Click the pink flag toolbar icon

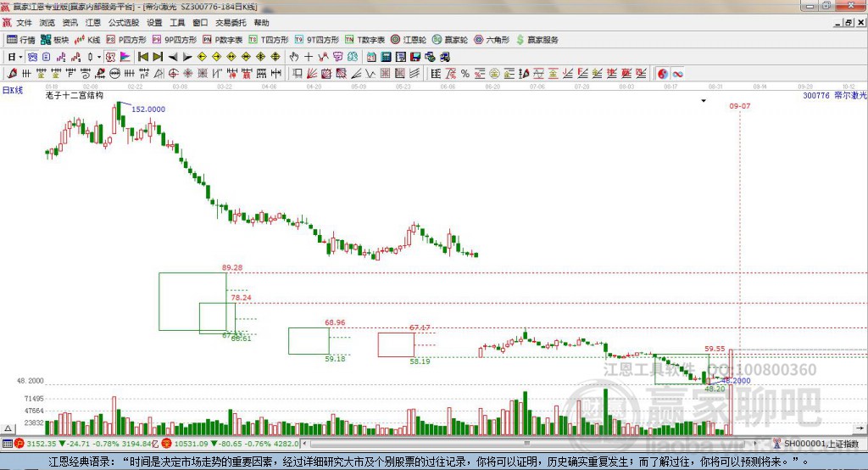click(125, 57)
